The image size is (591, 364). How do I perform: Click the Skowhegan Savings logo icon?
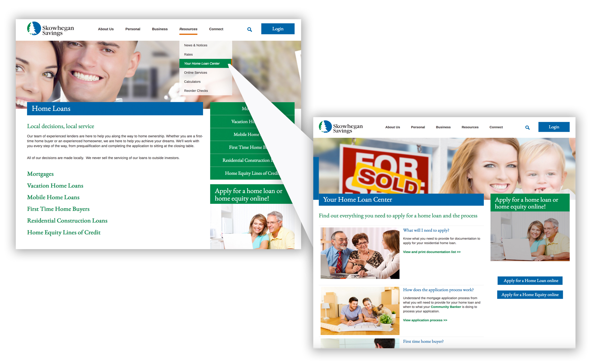[x=34, y=28]
